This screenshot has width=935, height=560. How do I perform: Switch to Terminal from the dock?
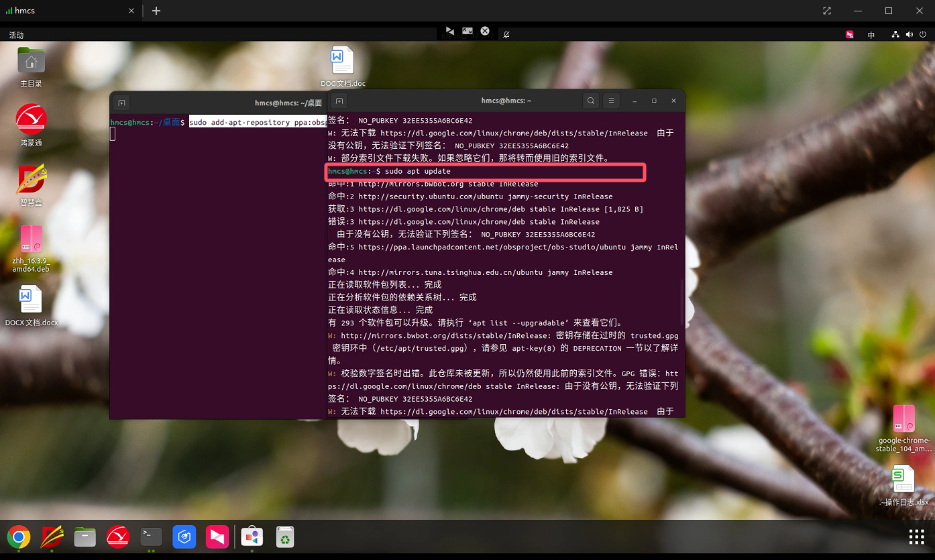click(151, 537)
